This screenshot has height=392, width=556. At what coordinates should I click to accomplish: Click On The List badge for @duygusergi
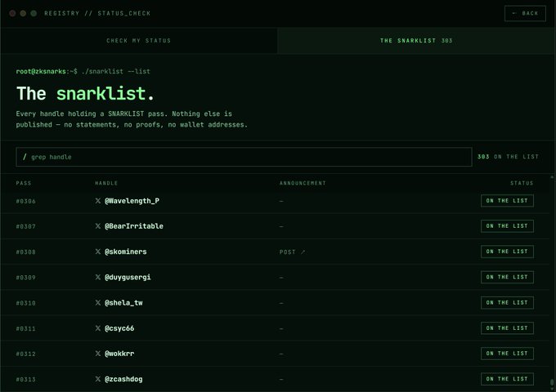[x=507, y=277]
